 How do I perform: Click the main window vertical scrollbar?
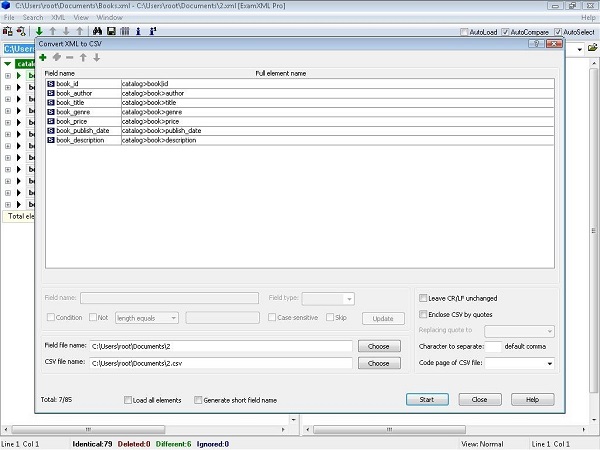(x=593, y=230)
